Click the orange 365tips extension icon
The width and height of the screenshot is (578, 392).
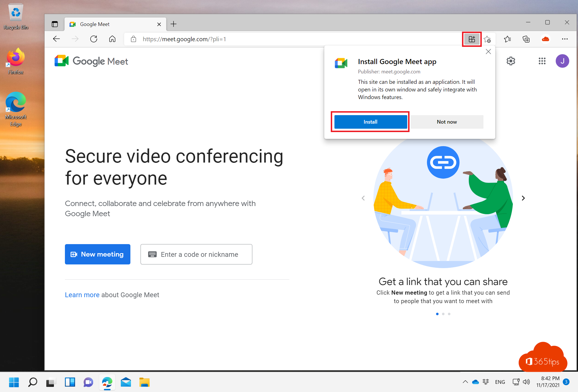pyautogui.click(x=545, y=39)
